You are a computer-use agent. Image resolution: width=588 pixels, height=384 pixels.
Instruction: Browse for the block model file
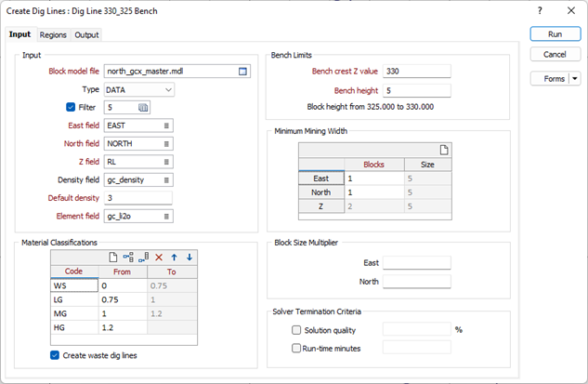click(x=242, y=71)
